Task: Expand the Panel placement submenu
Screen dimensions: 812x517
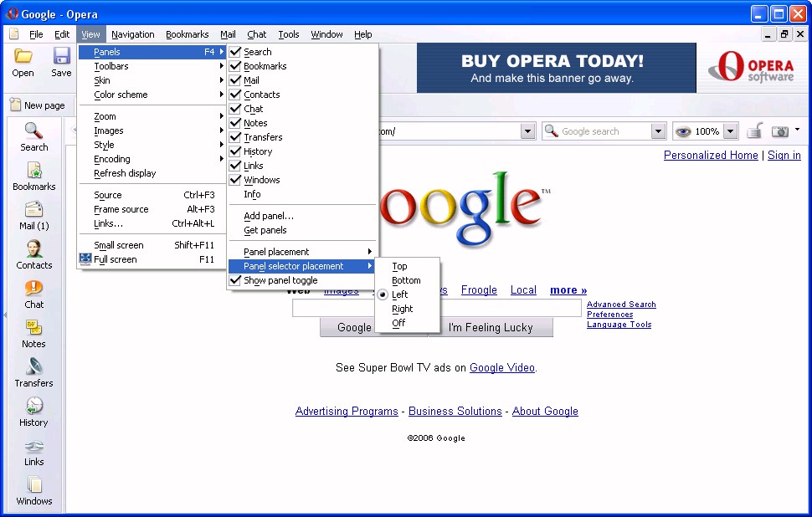Action: coord(302,252)
